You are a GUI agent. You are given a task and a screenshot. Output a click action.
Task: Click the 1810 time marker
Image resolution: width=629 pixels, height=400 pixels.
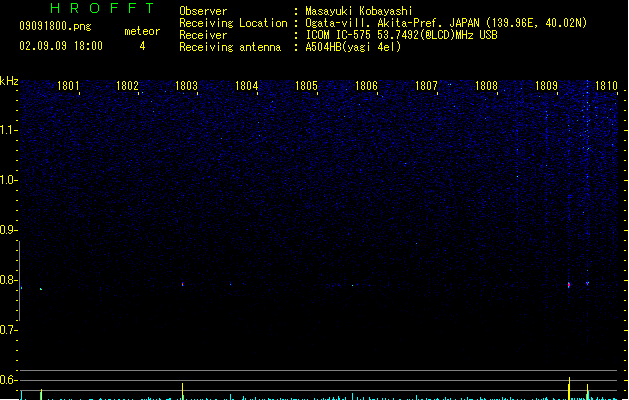tap(606, 86)
